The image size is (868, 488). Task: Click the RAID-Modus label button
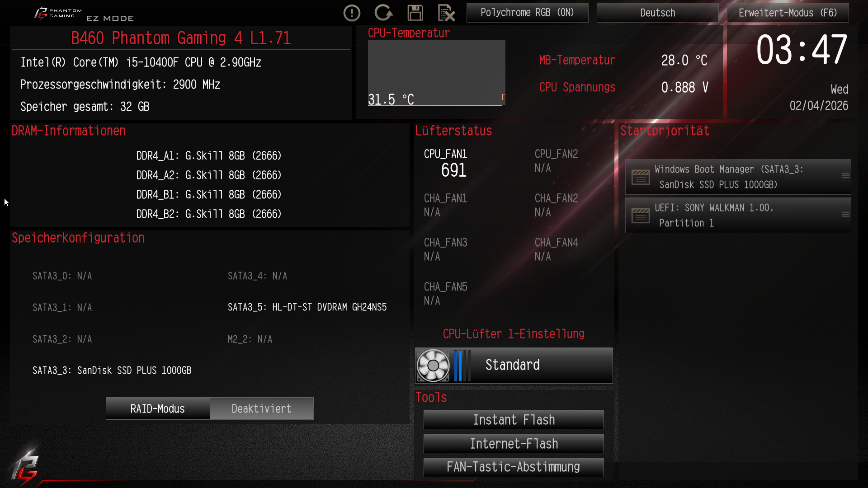click(x=158, y=408)
